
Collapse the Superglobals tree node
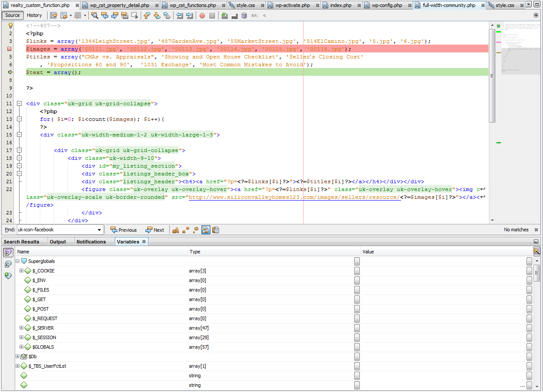[x=18, y=261]
